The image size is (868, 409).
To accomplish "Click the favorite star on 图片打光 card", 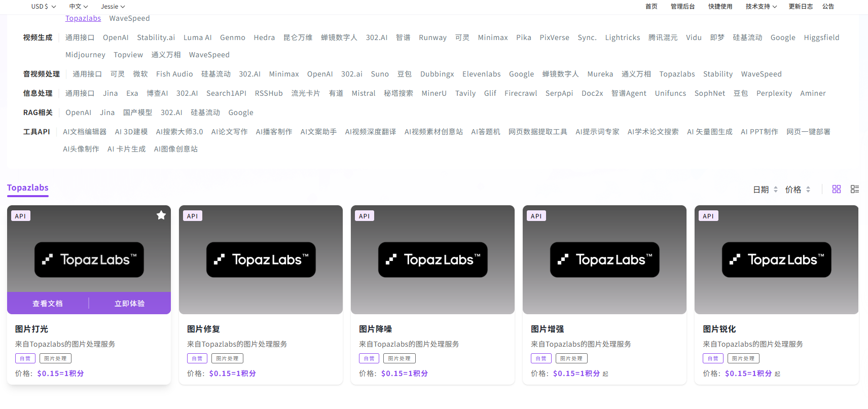I will [161, 215].
